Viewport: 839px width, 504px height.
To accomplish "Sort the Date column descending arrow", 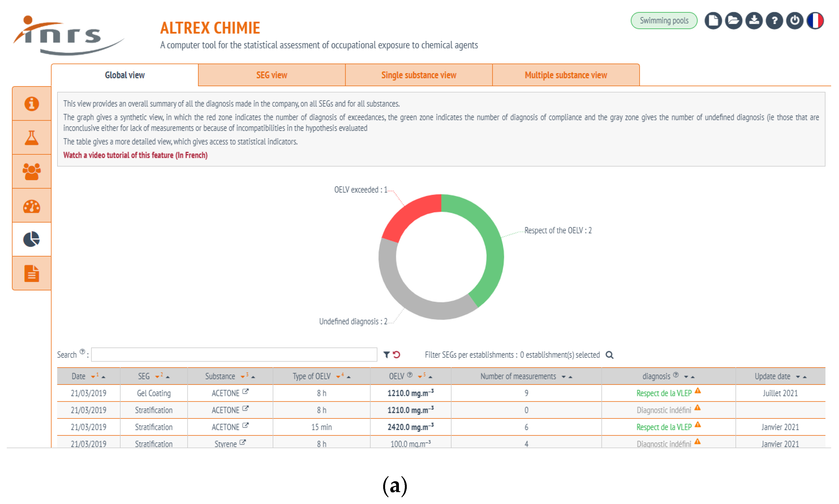I will (x=93, y=377).
